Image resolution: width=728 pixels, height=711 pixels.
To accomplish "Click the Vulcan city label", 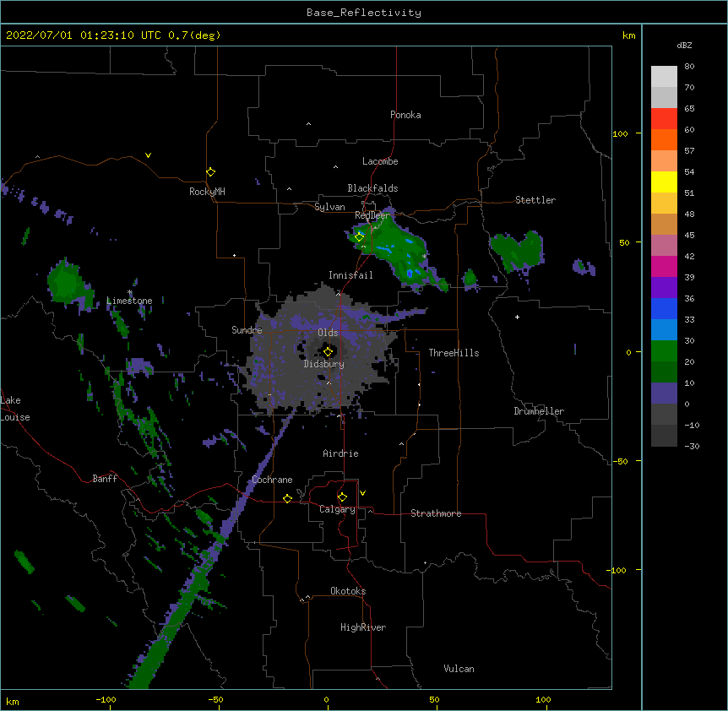I will (x=459, y=669).
